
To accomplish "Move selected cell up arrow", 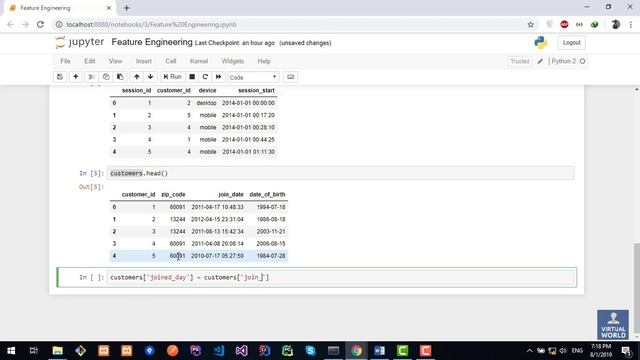I will [137, 77].
